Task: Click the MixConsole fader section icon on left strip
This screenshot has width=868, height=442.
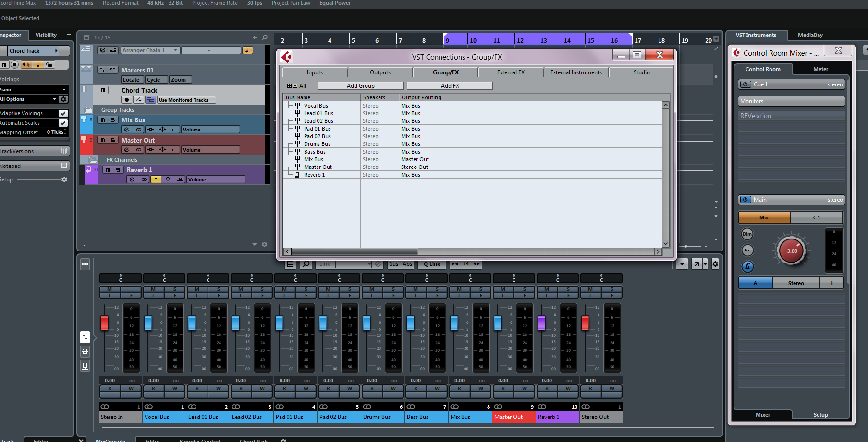Action: [x=85, y=337]
